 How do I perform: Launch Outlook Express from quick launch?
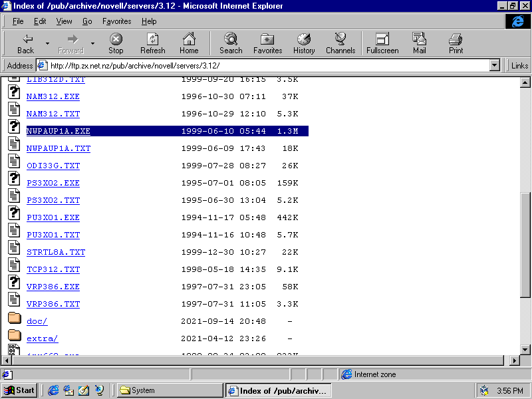(68, 390)
